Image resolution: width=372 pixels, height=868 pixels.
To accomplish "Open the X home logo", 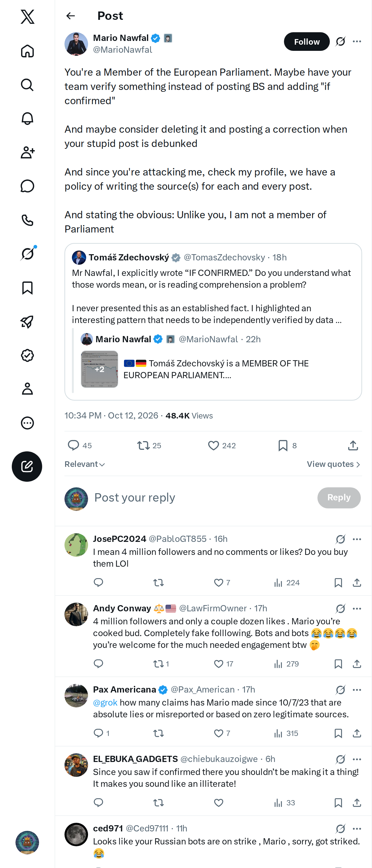I will pos(27,16).
